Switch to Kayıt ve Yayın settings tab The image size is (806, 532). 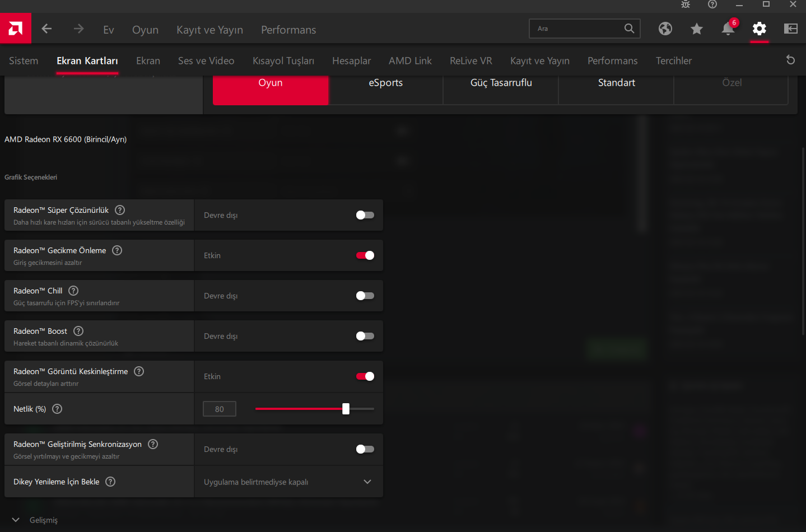[540, 60]
